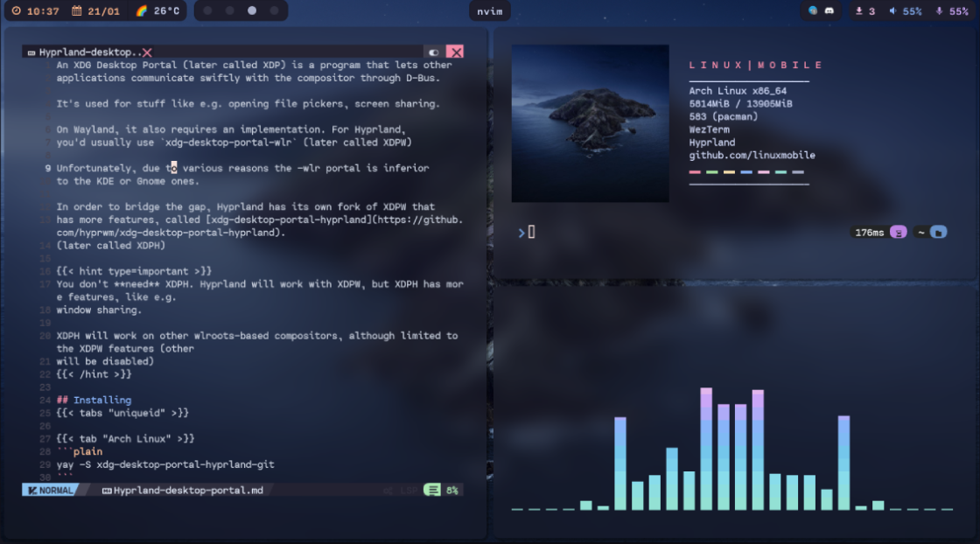Click the file icon on the Hyprland-desktop tab
The height and width of the screenshot is (544, 980).
[x=31, y=53]
